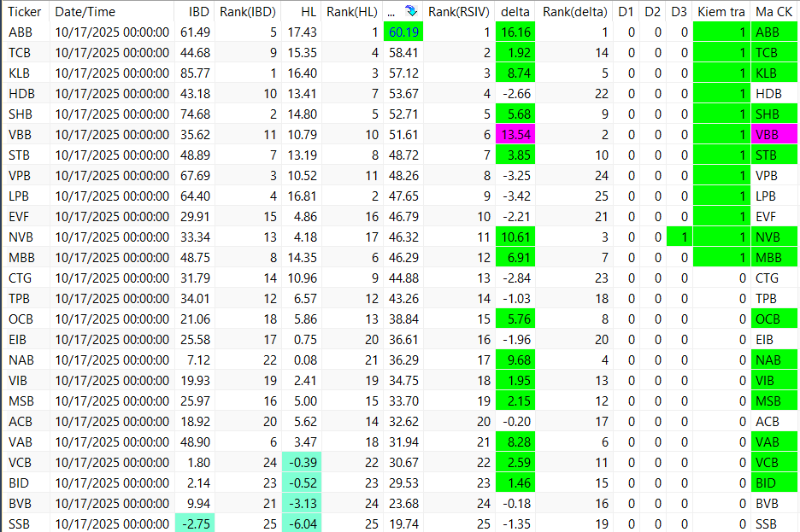The height and width of the screenshot is (532, 800).
Task: Click the Rank(RSIV) column header
Action: click(x=459, y=11)
